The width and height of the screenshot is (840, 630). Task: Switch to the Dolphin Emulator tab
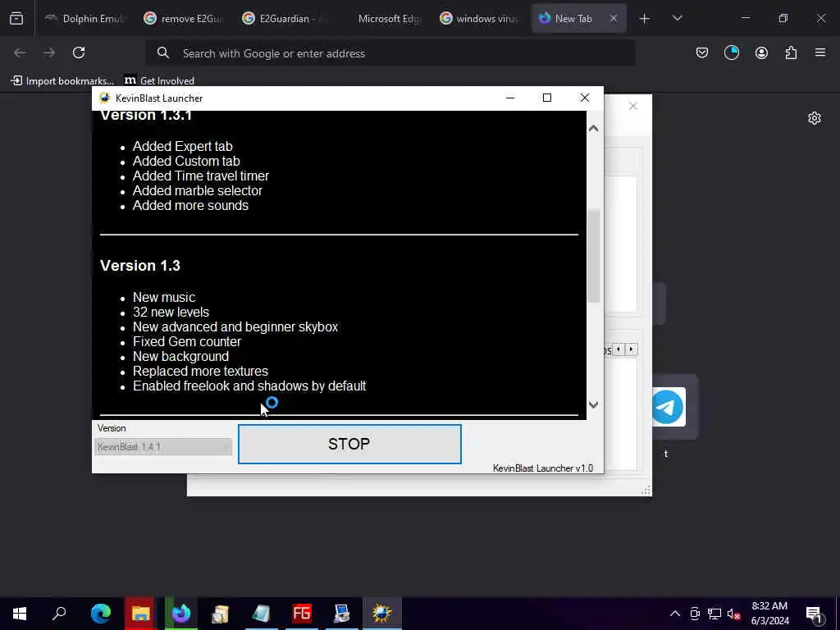coord(84,19)
